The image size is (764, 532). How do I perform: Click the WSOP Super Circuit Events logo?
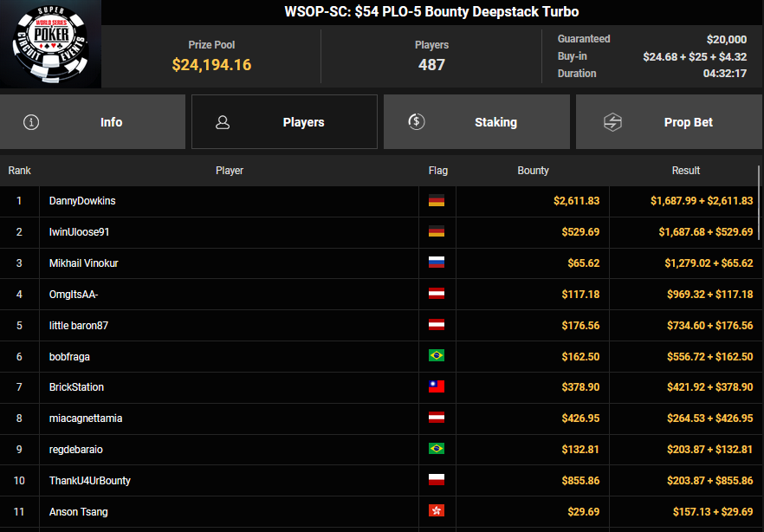click(x=50, y=44)
